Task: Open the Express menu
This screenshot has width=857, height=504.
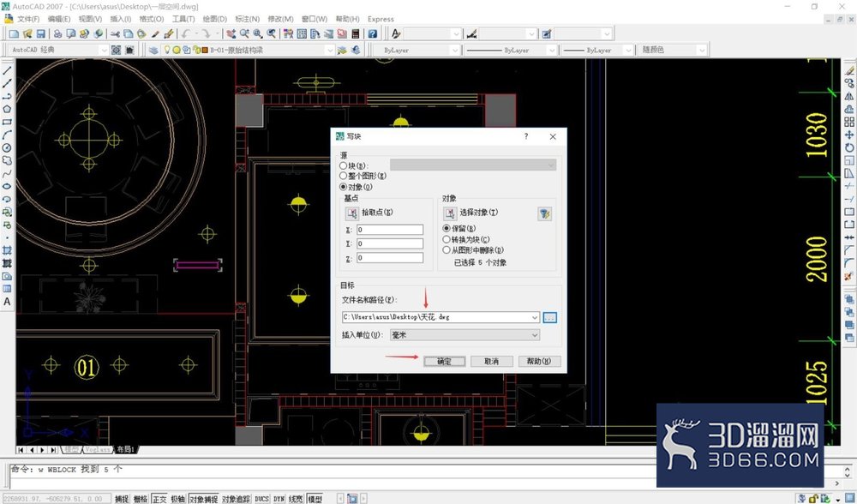Action: pos(381,19)
